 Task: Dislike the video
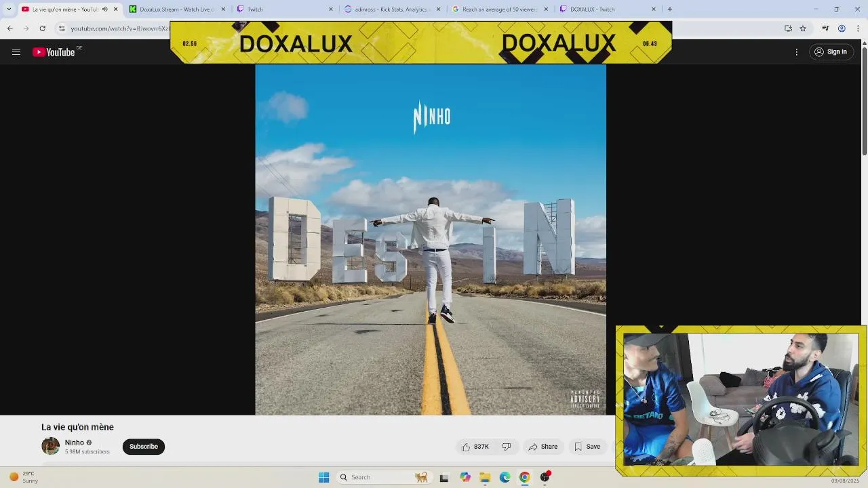pos(507,447)
